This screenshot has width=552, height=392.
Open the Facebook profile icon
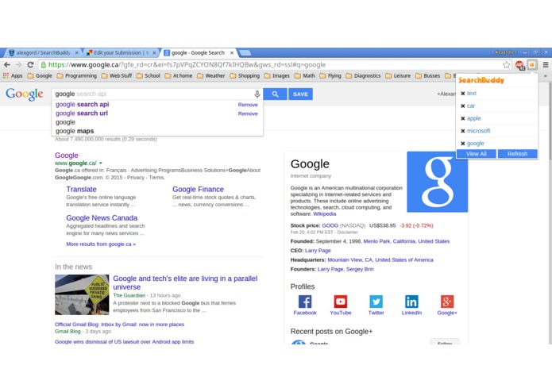pyautogui.click(x=305, y=302)
